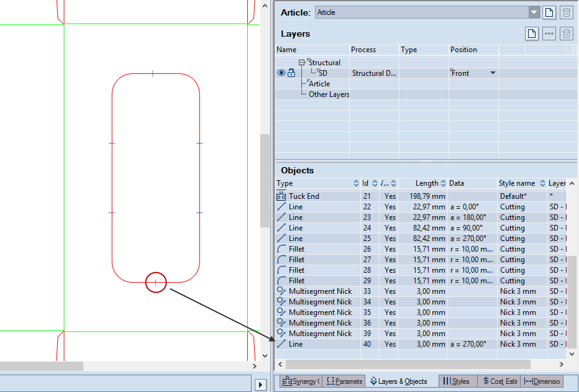Open the Article dropdown list
Image resolution: width=579 pixels, height=392 pixels.
[x=534, y=12]
